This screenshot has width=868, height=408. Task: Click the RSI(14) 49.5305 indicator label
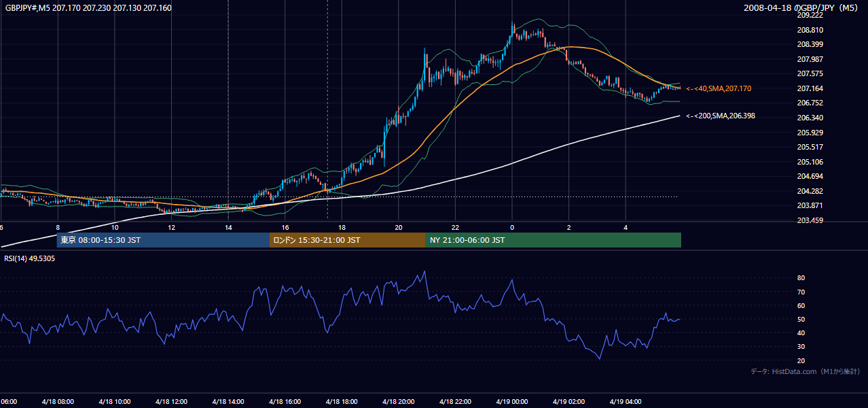(30, 258)
